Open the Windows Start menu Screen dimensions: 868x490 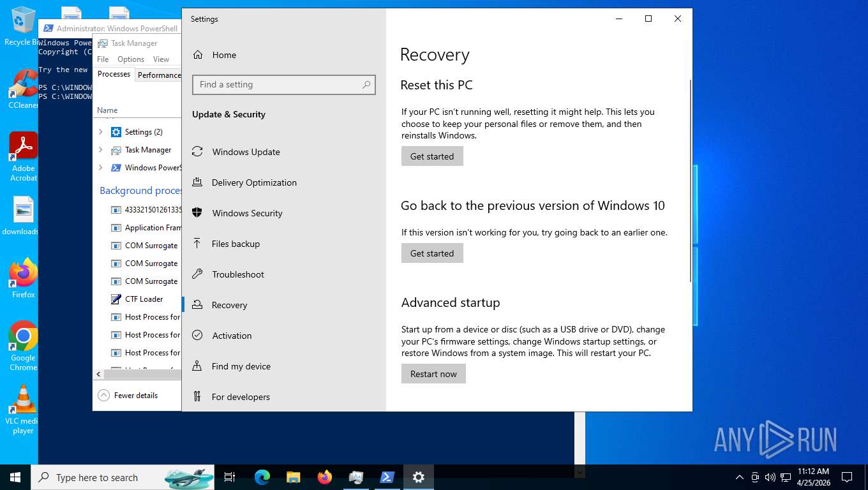coord(15,477)
